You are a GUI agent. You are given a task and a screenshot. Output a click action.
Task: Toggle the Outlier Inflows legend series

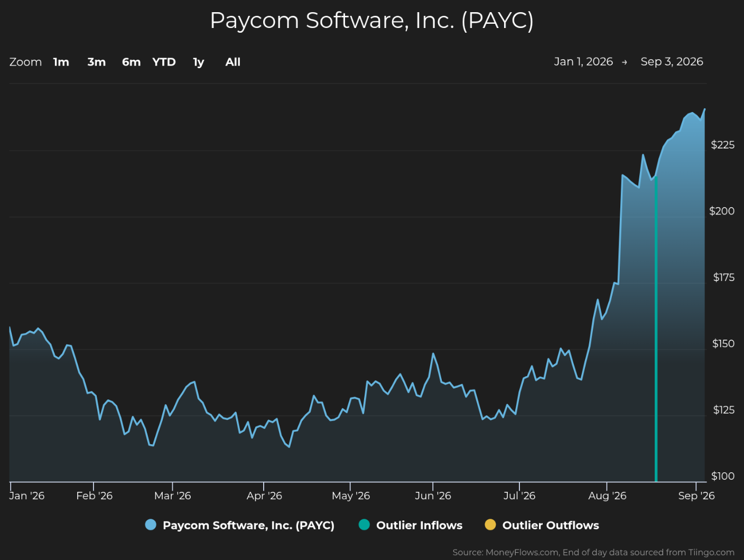411,525
